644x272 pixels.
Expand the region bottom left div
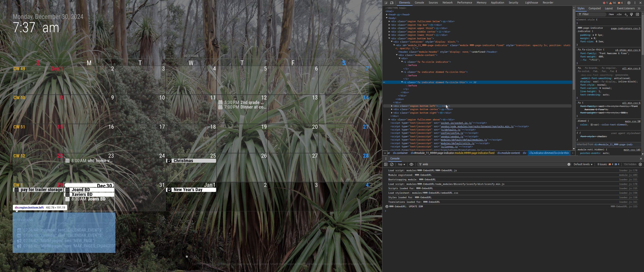coord(392,106)
